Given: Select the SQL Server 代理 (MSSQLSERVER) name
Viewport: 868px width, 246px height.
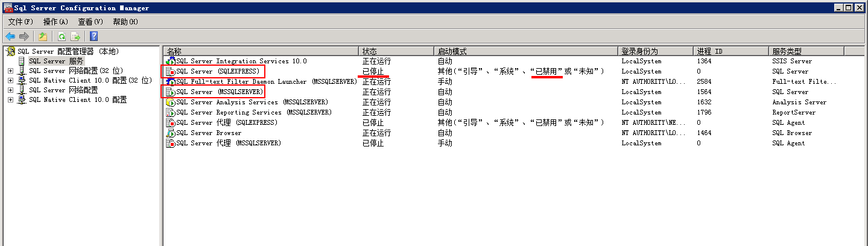Looking at the screenshot, I should (x=229, y=143).
